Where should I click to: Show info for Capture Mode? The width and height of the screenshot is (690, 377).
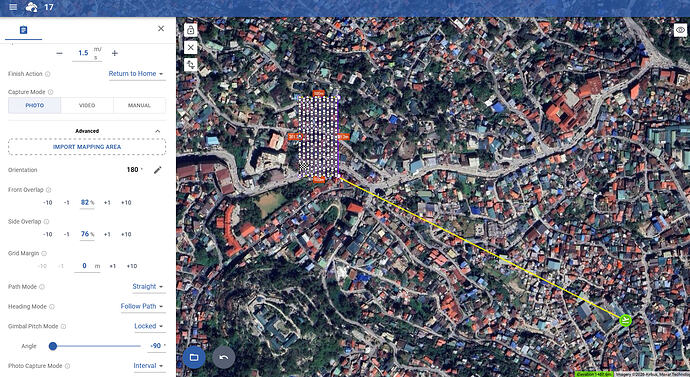[51, 92]
